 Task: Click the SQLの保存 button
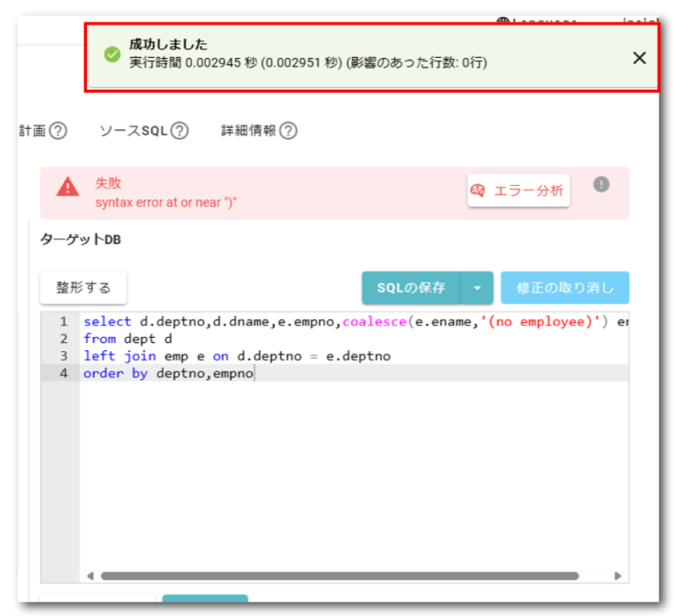(411, 288)
